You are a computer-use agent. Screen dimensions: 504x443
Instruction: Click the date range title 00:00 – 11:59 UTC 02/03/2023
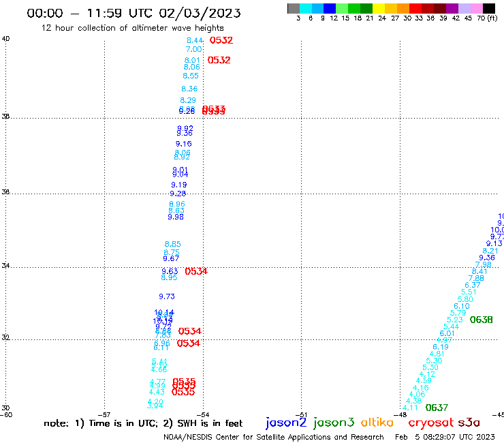(x=133, y=14)
